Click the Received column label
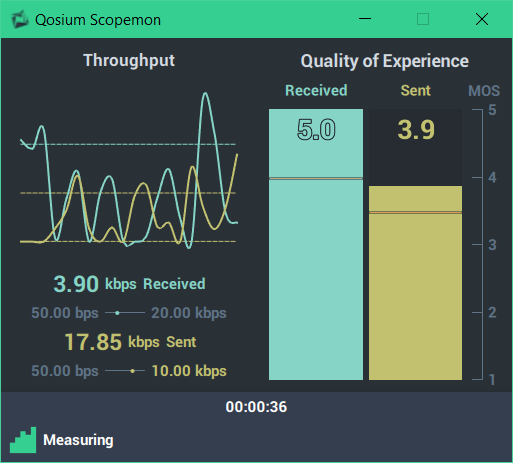 [316, 91]
